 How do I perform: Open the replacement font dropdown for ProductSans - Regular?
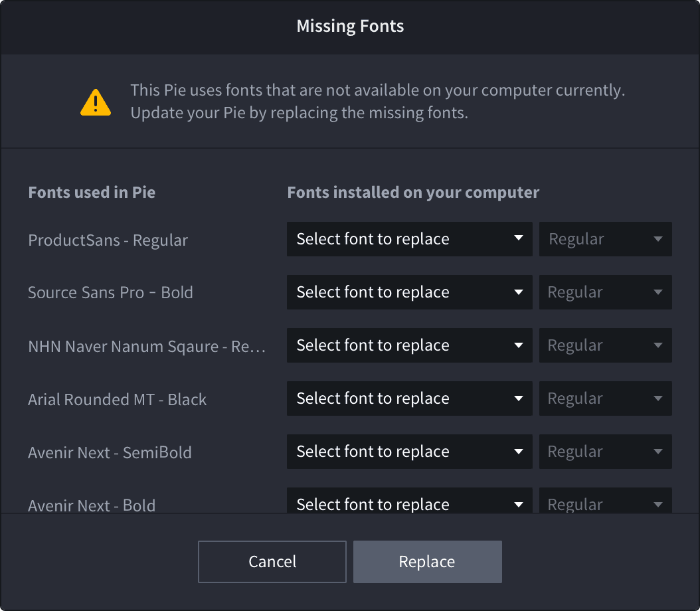(x=409, y=239)
